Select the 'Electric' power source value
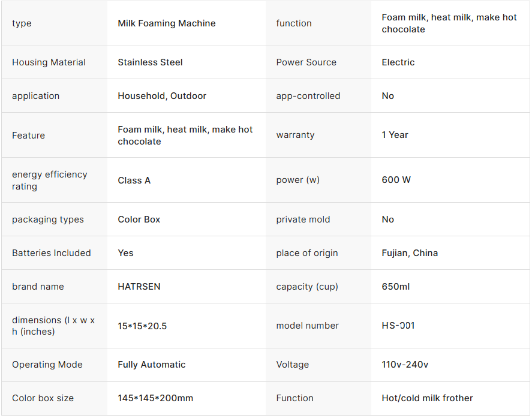This screenshot has width=532, height=418. pyautogui.click(x=398, y=62)
